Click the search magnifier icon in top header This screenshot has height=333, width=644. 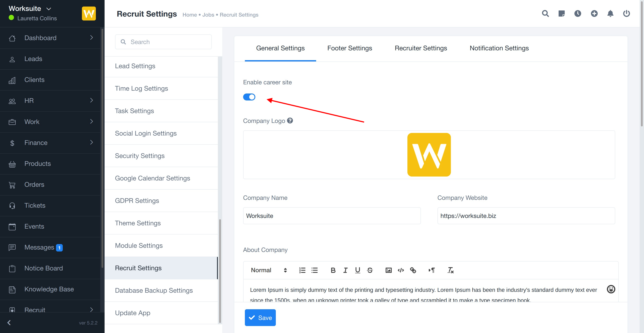[545, 14]
